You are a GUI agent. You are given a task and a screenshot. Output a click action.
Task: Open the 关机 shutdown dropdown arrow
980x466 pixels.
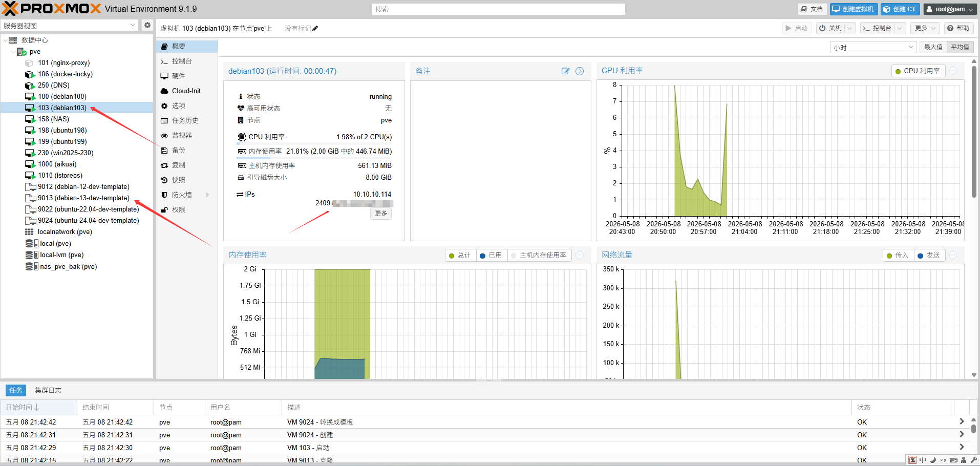pyautogui.click(x=849, y=28)
